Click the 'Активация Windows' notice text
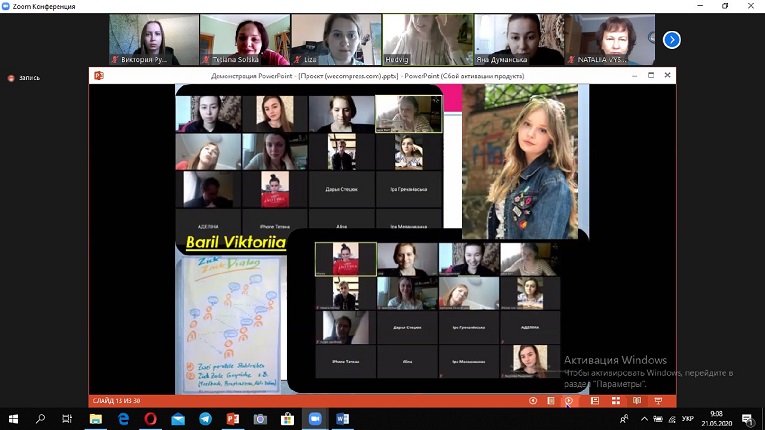This screenshot has height=430, width=765. 615,360
